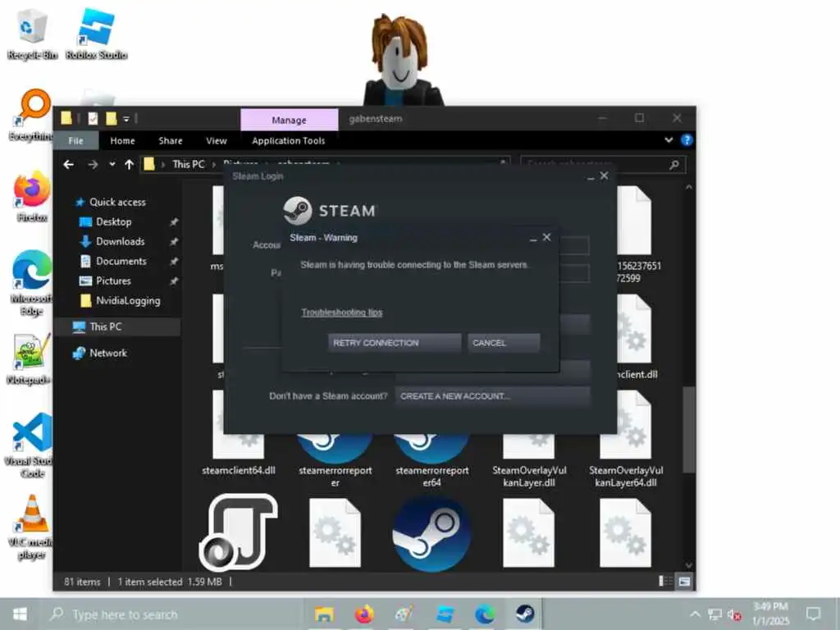Open the Application Tools tab
This screenshot has height=630, width=840.
pyautogui.click(x=288, y=141)
